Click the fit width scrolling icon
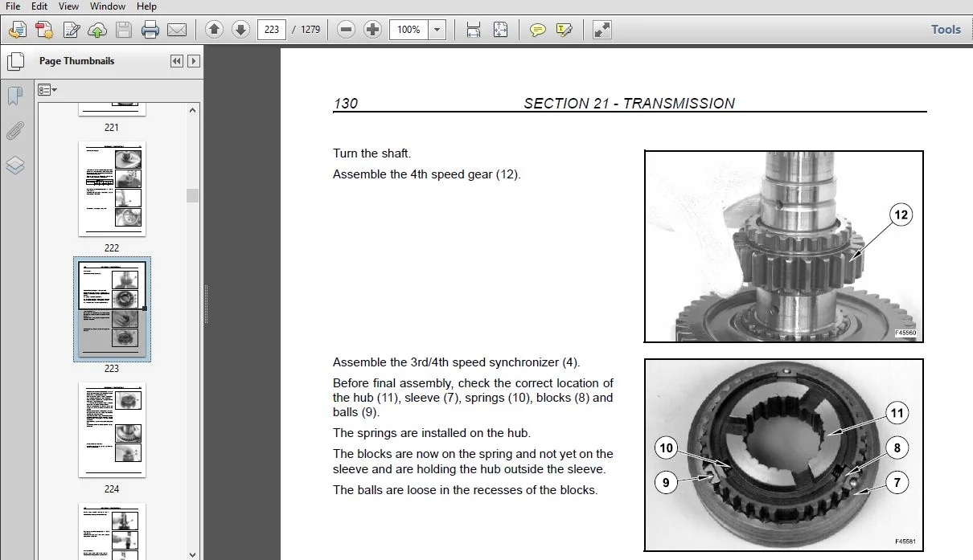The width and height of the screenshot is (973, 560). [x=474, y=31]
